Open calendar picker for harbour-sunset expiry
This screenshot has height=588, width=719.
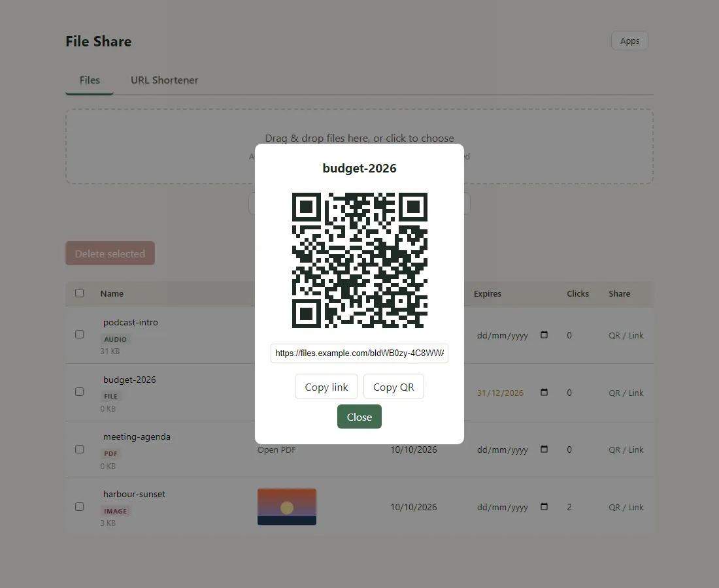[544, 506]
